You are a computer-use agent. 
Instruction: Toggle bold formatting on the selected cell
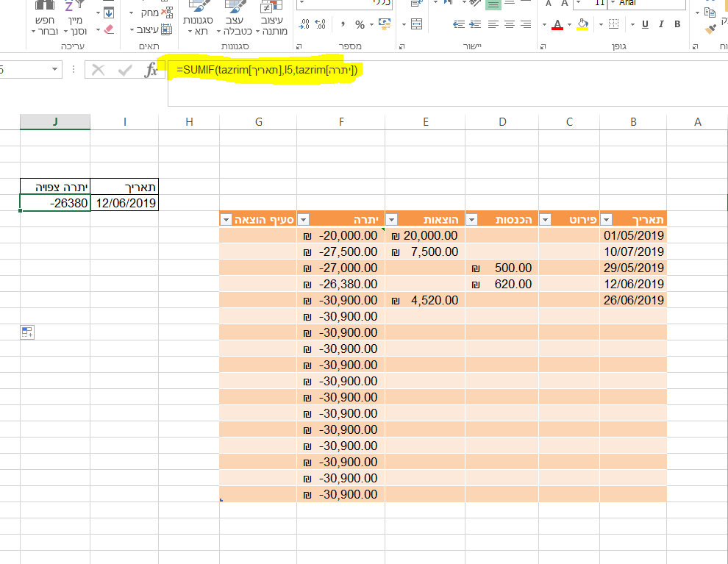677,24
